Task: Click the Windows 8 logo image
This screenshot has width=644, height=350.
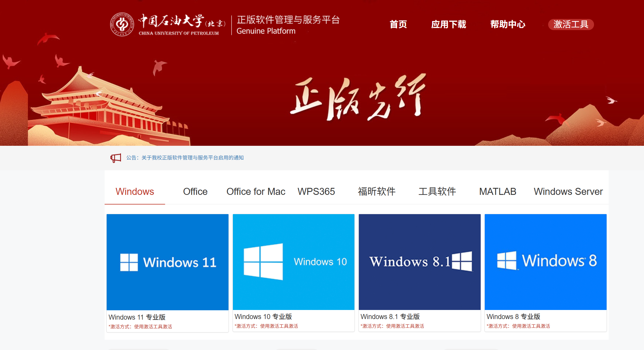Action: 546,262
